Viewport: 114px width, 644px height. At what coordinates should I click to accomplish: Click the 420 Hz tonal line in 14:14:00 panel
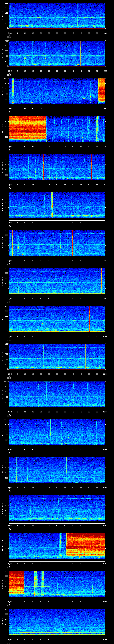coord(57,510)
